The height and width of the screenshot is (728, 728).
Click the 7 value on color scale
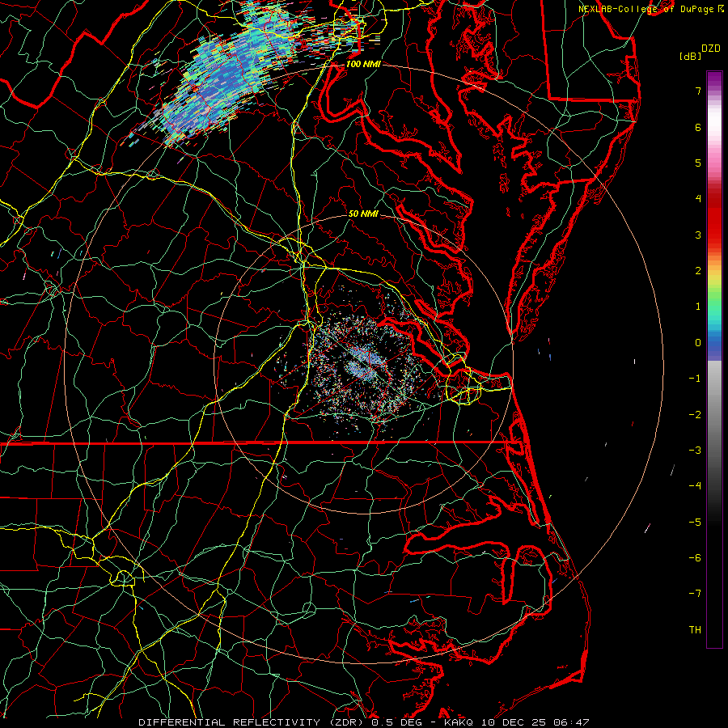(x=698, y=91)
